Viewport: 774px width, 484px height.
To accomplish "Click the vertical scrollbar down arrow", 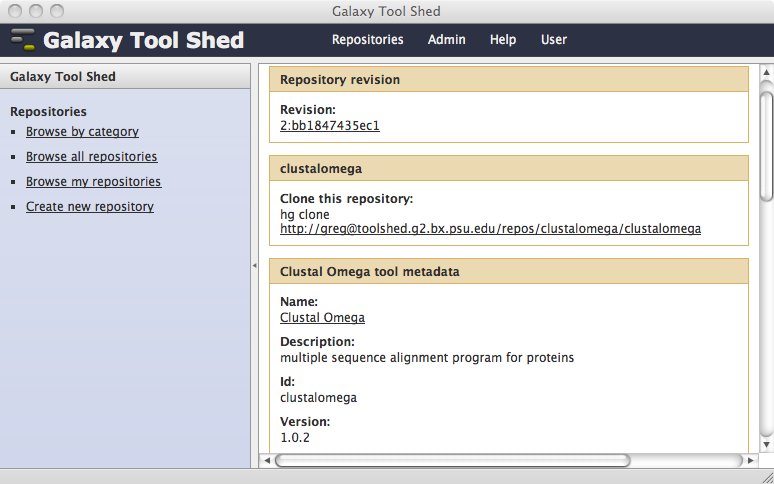I will click(x=766, y=445).
